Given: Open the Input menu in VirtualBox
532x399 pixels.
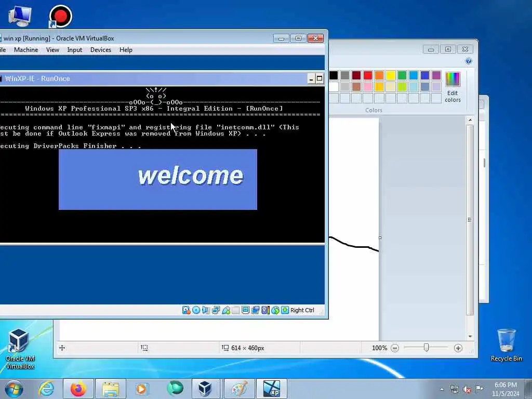Looking at the screenshot, I should coord(75,50).
